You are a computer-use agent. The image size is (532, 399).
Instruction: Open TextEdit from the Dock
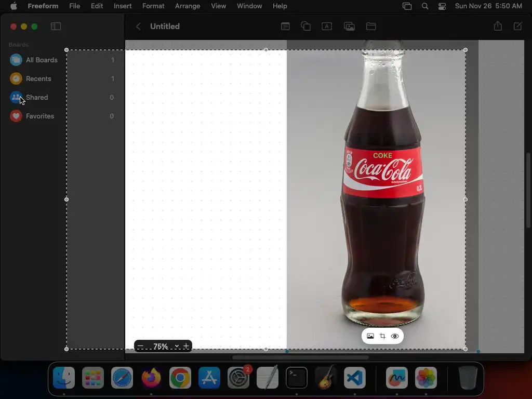(268, 378)
